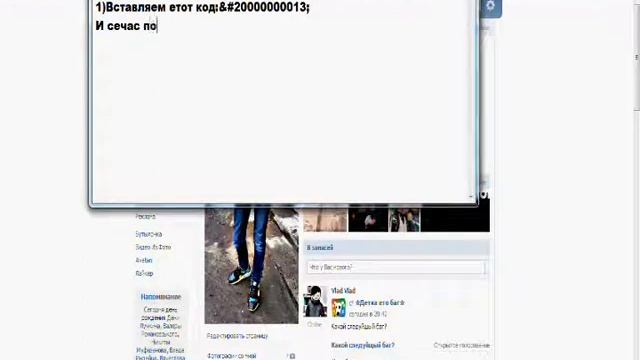The image size is (640, 360).
Task: Click the "Открытое голосование" label
Action: pos(461,345)
